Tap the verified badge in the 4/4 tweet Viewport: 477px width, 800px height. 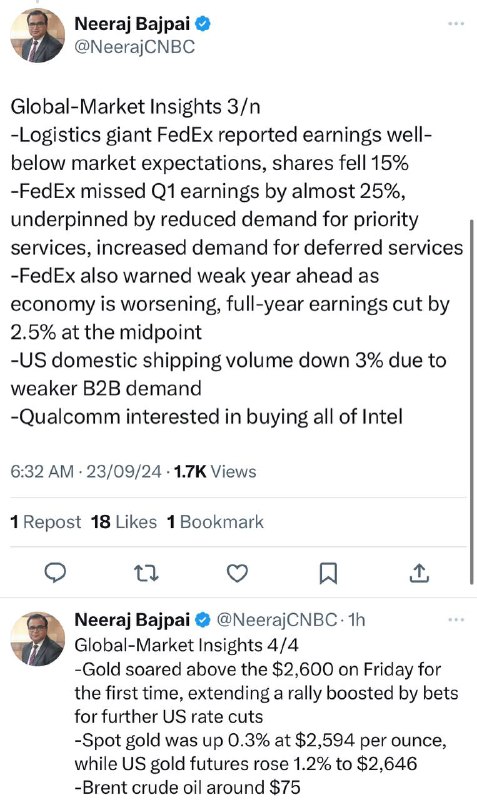tap(203, 620)
